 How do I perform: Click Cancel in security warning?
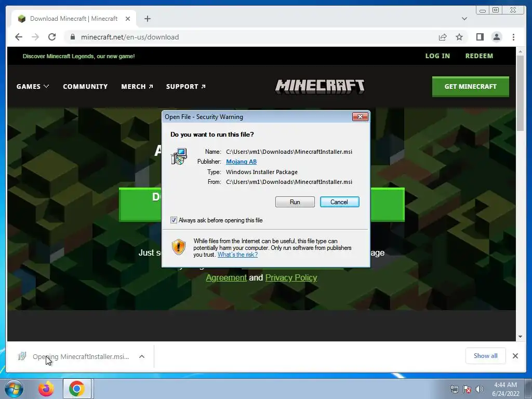339,202
